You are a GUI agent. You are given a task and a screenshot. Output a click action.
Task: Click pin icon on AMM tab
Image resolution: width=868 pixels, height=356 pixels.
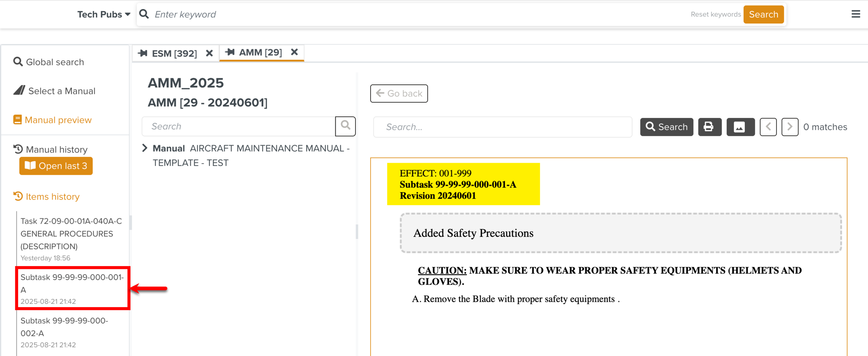coord(230,52)
